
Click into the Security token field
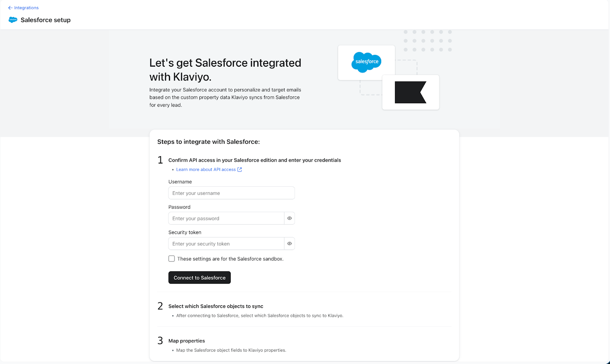(226, 244)
